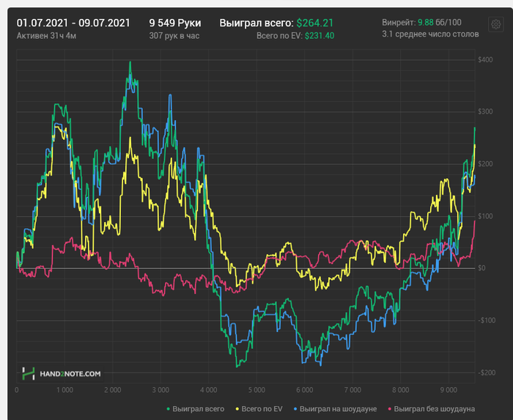Open graph settings gear icon
513x420 pixels.
[x=495, y=24]
